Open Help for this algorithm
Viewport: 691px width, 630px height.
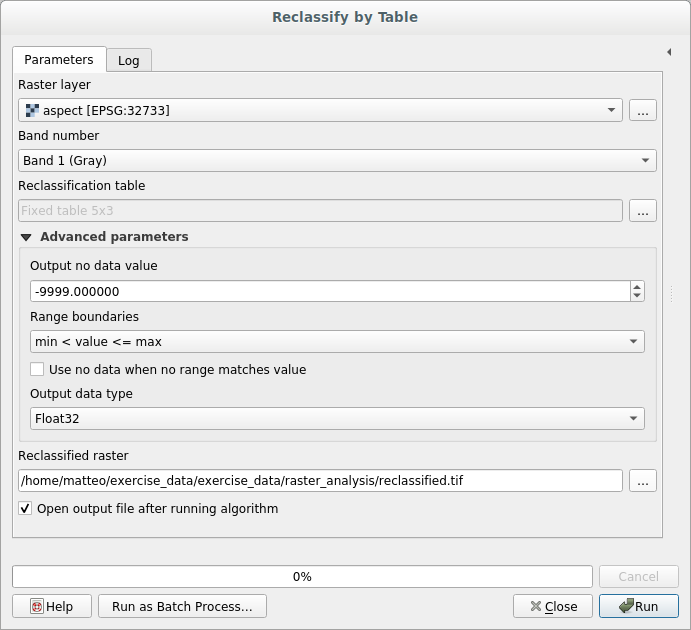coord(52,606)
